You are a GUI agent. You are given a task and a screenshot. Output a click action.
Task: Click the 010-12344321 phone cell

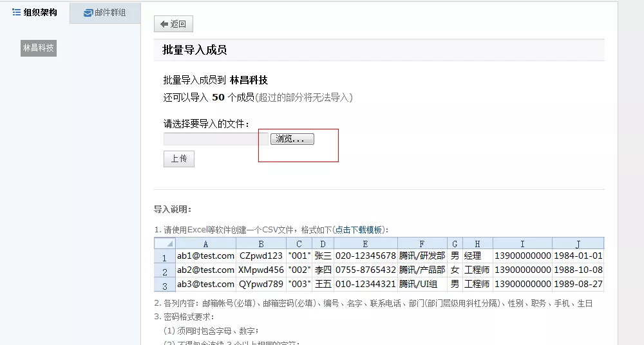point(365,284)
